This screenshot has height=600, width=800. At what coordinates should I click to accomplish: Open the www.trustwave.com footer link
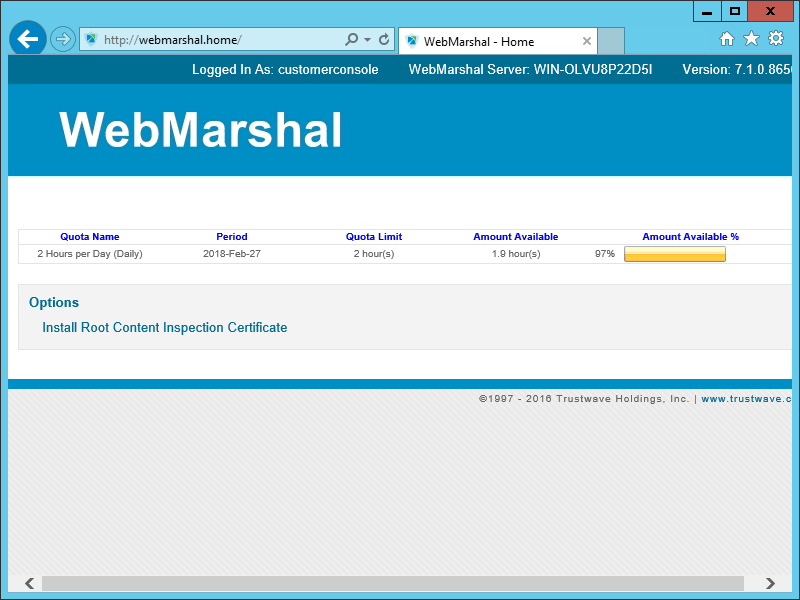pos(747,398)
